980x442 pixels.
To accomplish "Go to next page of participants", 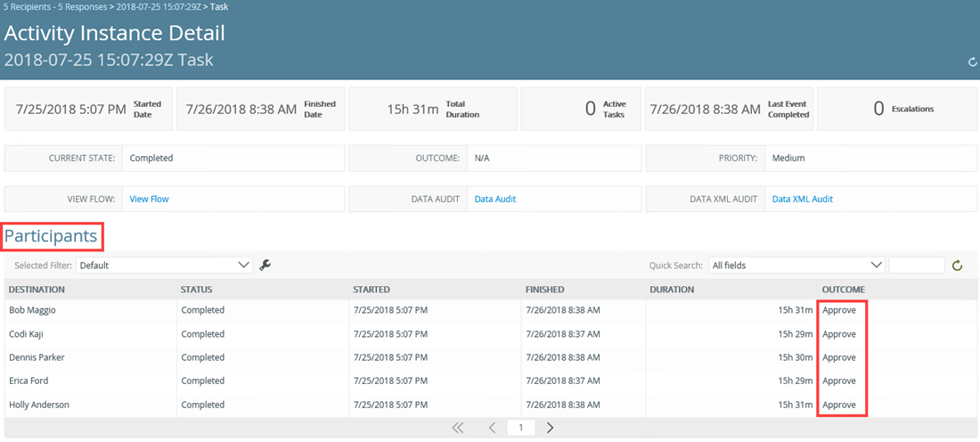I will (550, 428).
